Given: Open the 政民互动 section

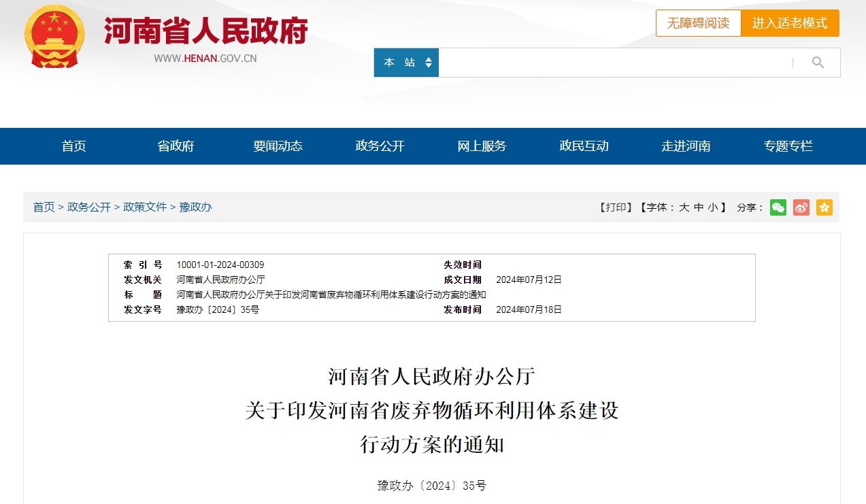Looking at the screenshot, I should coord(583,146).
